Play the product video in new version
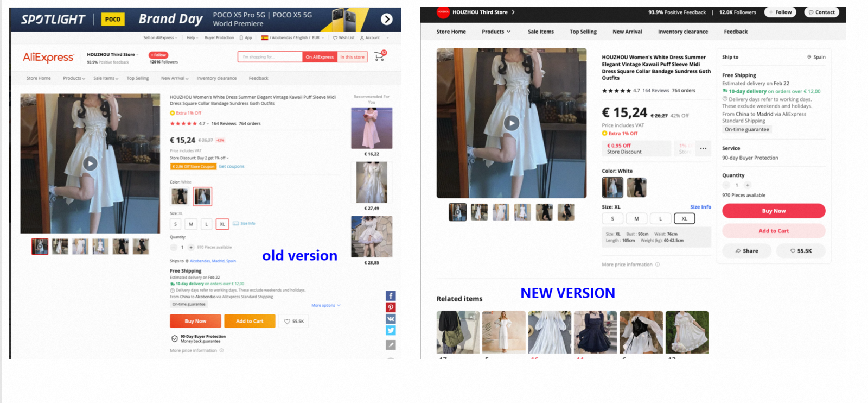868x403 pixels. pos(512,123)
